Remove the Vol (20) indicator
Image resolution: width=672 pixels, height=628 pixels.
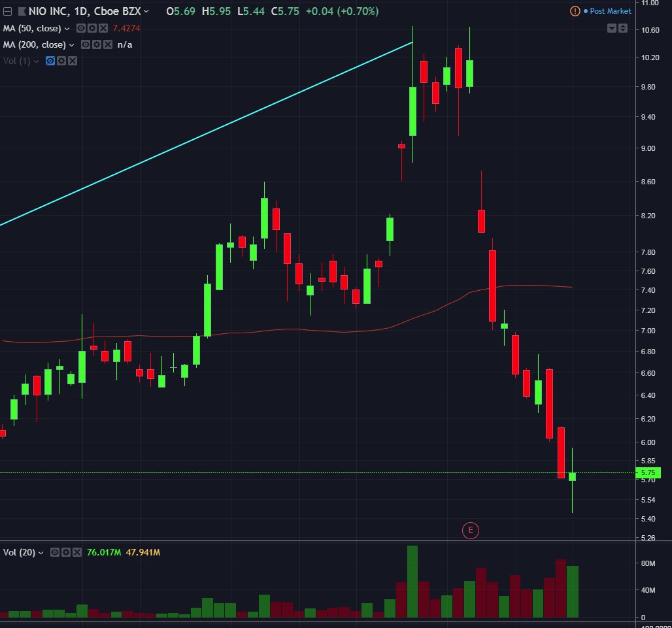pos(77,552)
